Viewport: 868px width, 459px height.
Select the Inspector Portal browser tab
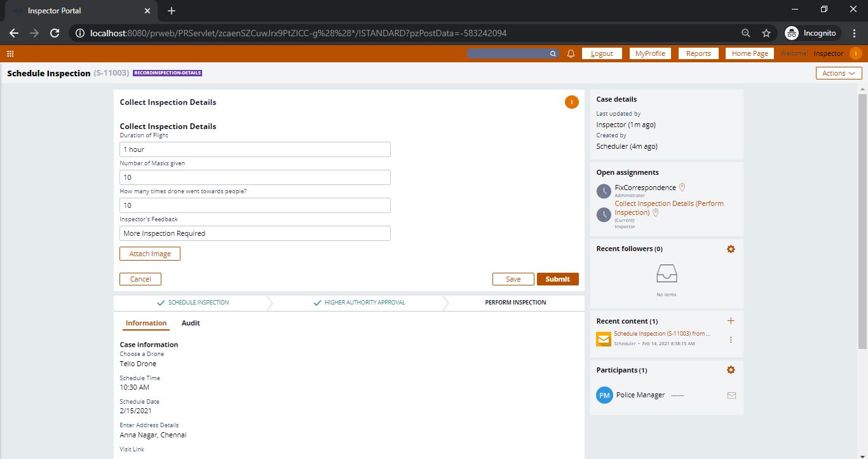click(x=81, y=11)
